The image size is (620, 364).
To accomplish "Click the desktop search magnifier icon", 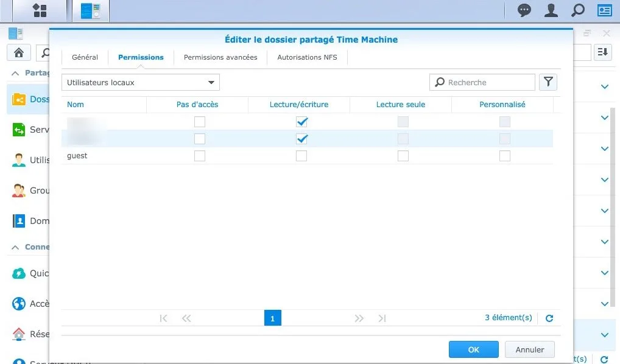I will tap(578, 10).
